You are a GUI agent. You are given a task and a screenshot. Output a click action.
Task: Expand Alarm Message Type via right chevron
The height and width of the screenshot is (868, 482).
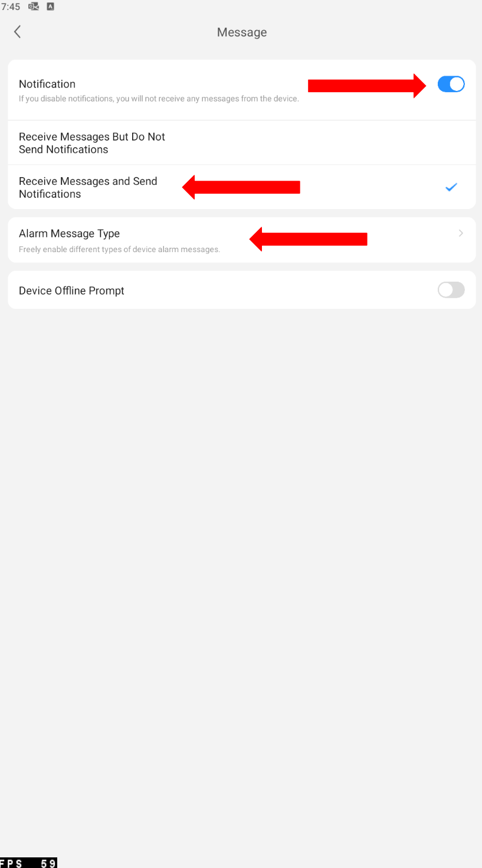pos(461,233)
